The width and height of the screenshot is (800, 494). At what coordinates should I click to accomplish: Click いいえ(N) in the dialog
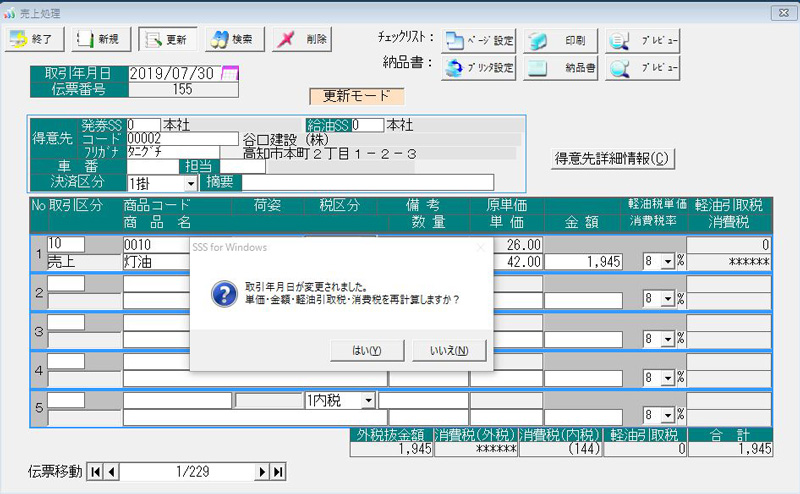448,351
